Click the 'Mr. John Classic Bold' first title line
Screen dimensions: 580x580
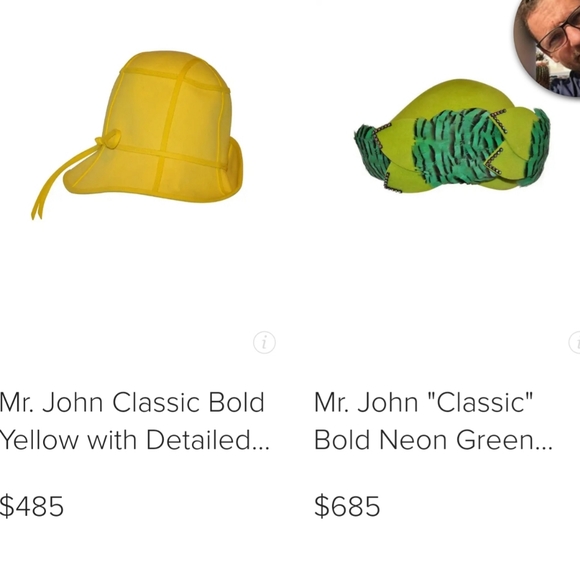pos(132,402)
